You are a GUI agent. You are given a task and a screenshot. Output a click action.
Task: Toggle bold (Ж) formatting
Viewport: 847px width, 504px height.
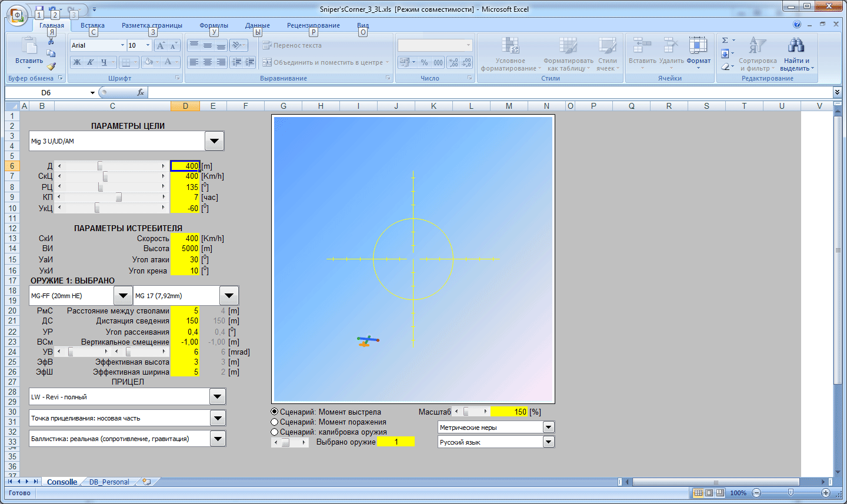coord(77,62)
